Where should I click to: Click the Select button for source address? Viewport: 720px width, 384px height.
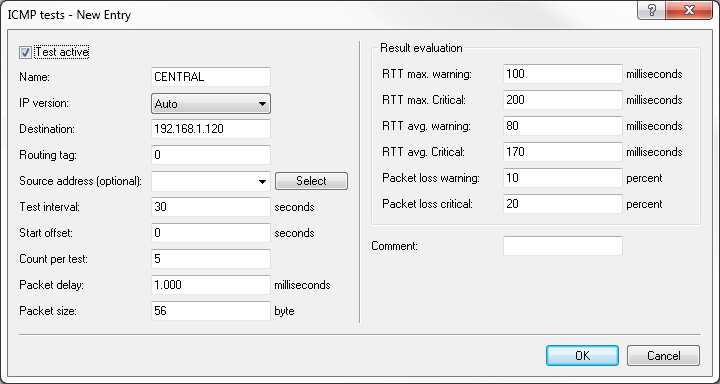pos(311,181)
